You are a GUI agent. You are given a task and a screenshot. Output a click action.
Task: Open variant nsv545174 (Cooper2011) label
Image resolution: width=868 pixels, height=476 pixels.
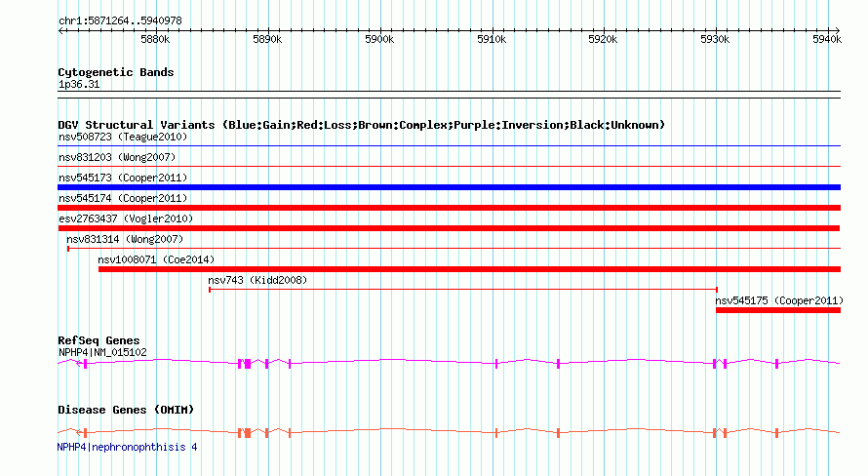point(123,198)
